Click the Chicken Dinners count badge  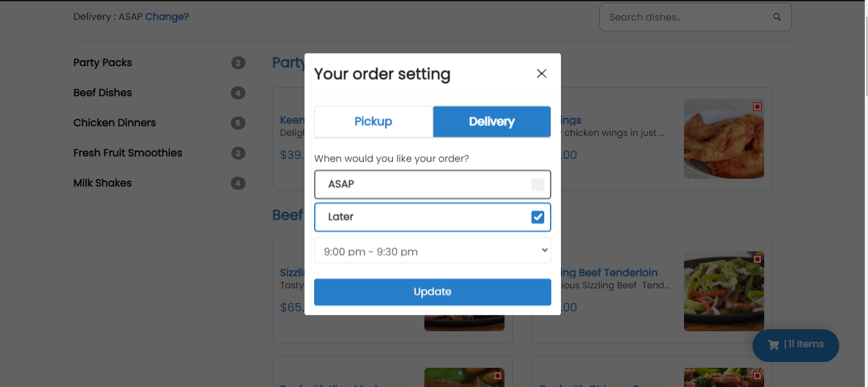coord(238,123)
